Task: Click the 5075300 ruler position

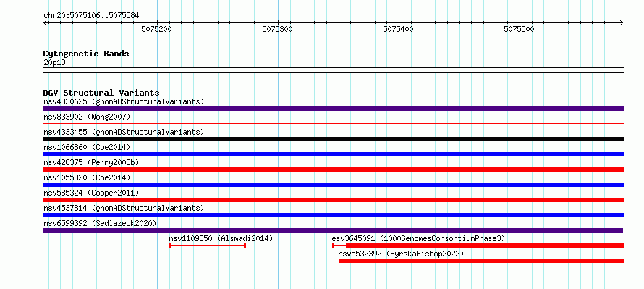Action: 277,29
